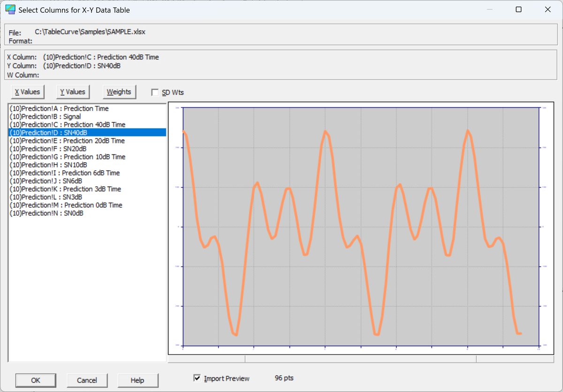Image resolution: width=563 pixels, height=392 pixels.
Task: Select column G : Prediction 10dB Time
Action: 87,157
